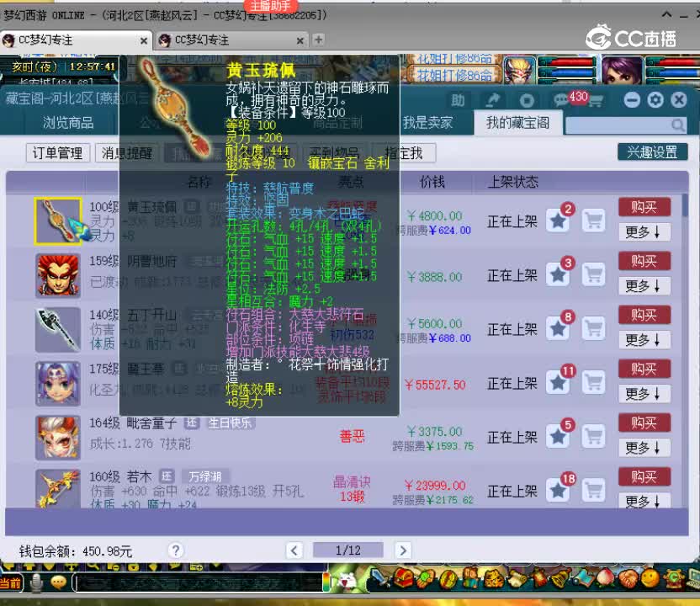Image resolution: width=700 pixels, height=606 pixels.
Task: Select the 毗舍童子 pet thumbnail
Action: (58, 437)
